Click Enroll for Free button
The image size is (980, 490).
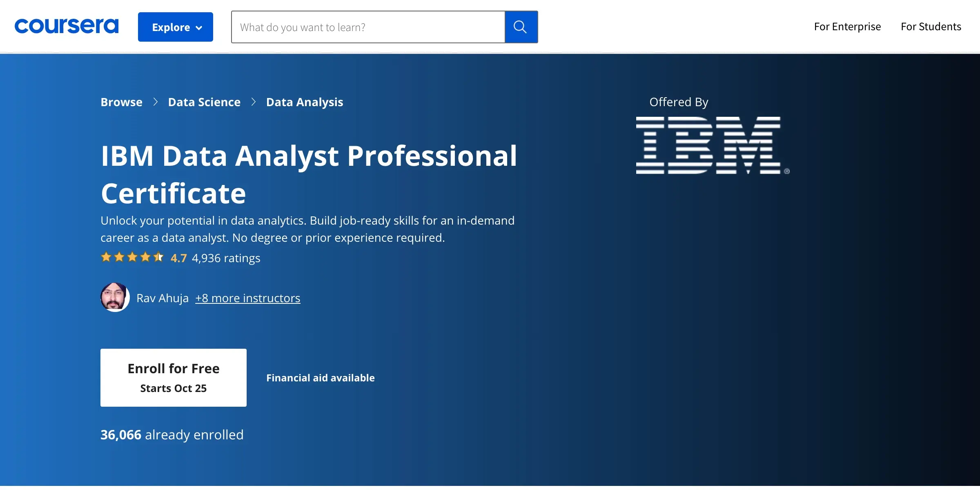(x=174, y=378)
